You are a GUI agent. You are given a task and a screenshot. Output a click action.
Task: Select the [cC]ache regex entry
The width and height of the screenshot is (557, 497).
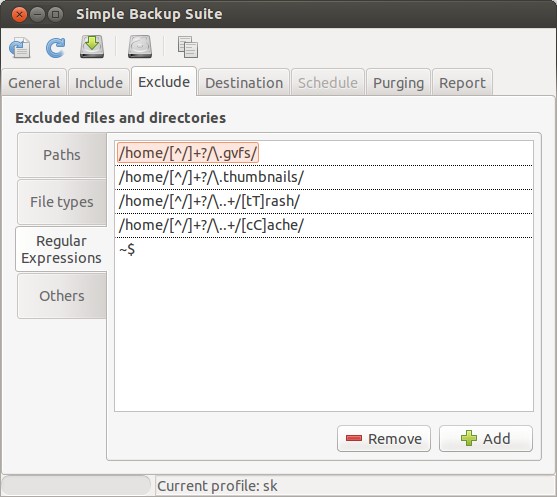[324, 225]
